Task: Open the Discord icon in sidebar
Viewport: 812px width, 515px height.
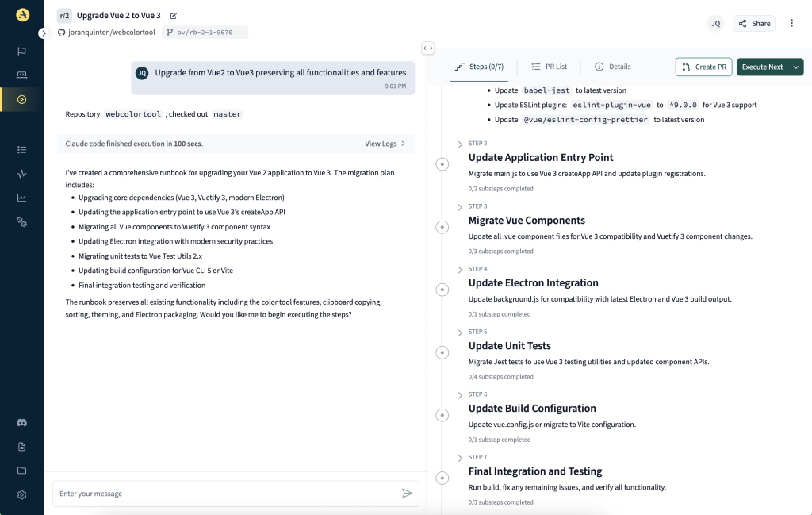Action: [x=21, y=423]
